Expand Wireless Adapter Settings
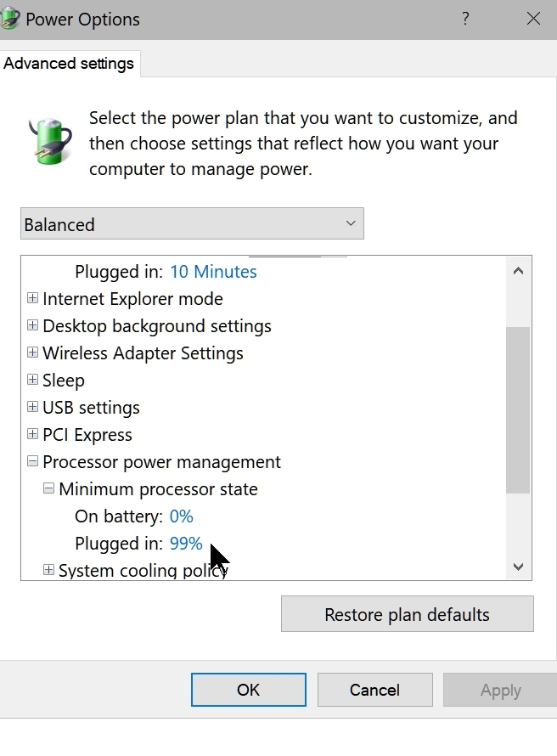The width and height of the screenshot is (557, 756). pyautogui.click(x=32, y=353)
